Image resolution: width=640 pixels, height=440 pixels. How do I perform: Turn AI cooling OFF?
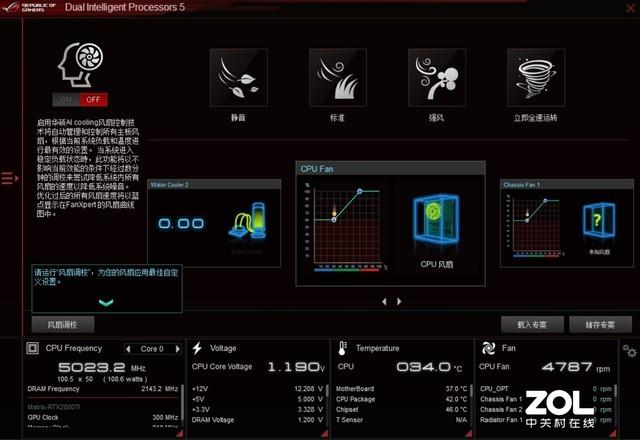[x=93, y=100]
